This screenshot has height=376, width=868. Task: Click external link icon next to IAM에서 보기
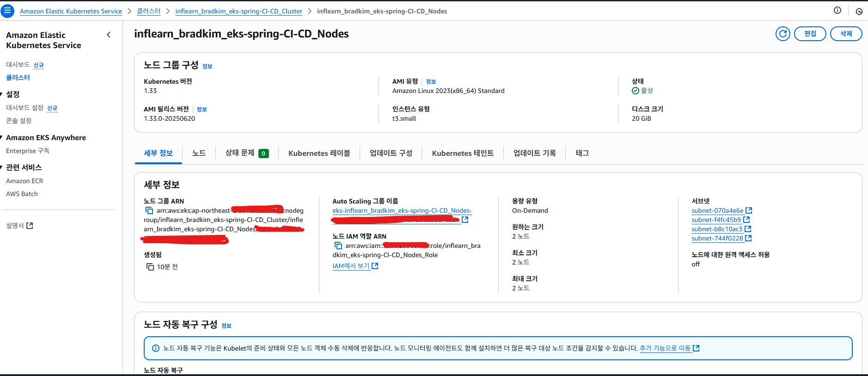click(375, 266)
